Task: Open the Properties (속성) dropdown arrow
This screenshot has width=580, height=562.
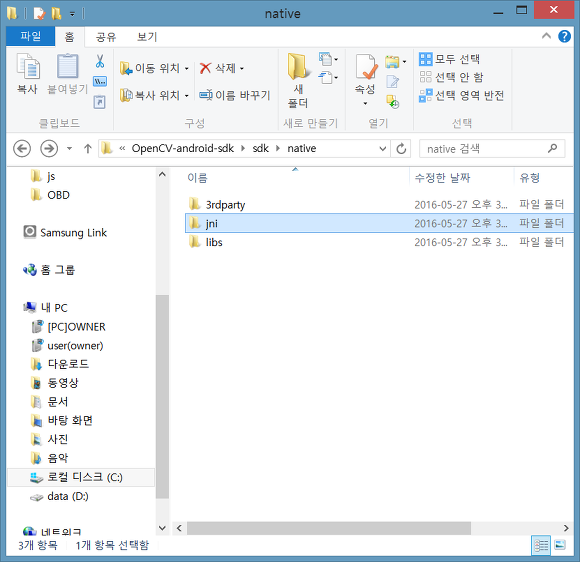Action: (365, 104)
